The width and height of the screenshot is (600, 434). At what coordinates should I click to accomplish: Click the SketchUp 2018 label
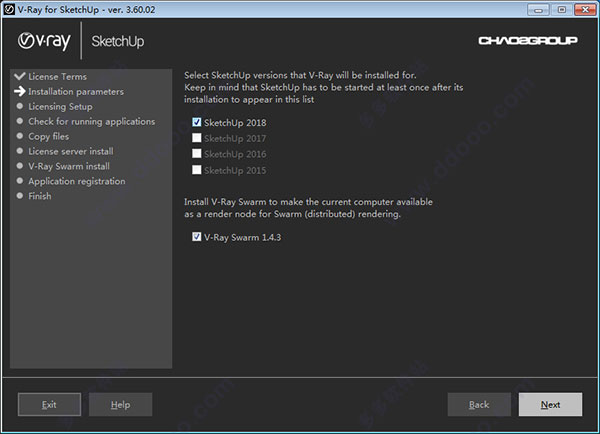(235, 122)
